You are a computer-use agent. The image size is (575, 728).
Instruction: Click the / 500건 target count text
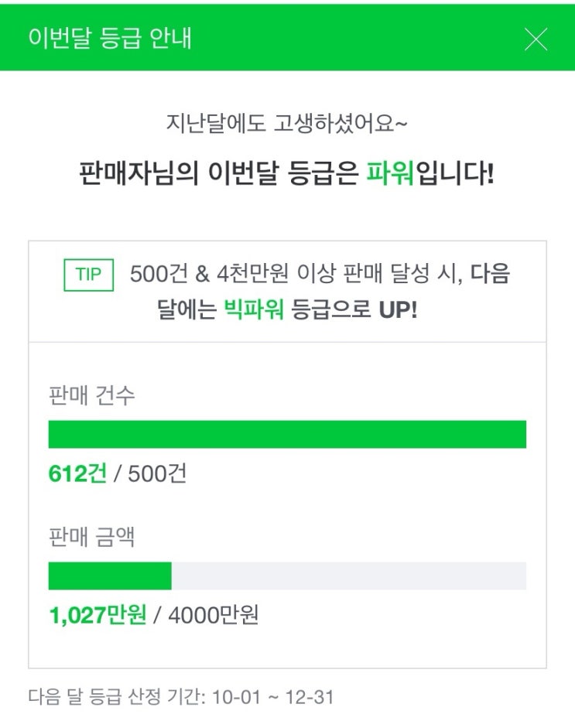[x=150, y=473]
